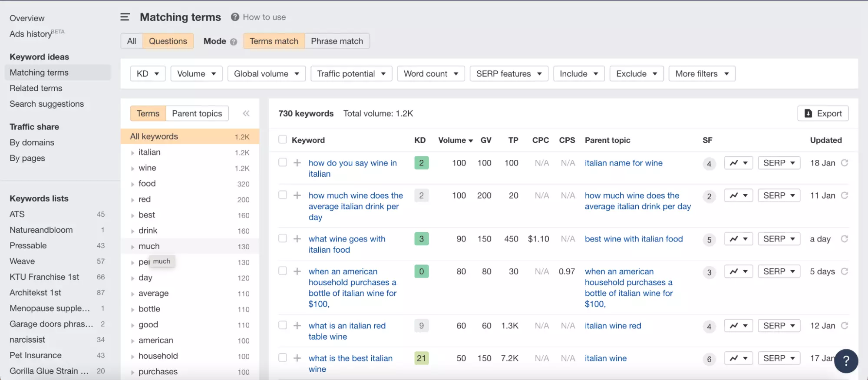The image size is (868, 380).
Task: Select Terms match mode
Action: (x=274, y=41)
